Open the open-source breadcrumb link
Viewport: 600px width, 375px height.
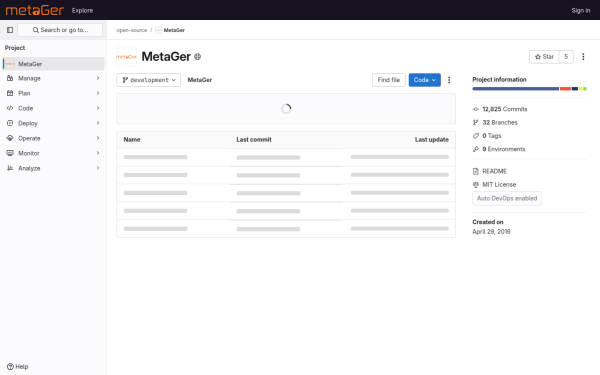[x=132, y=30]
